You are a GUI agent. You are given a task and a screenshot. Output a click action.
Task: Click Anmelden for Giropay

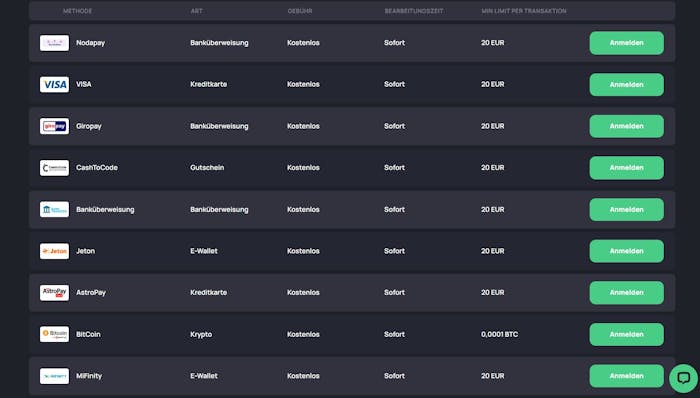(626, 126)
